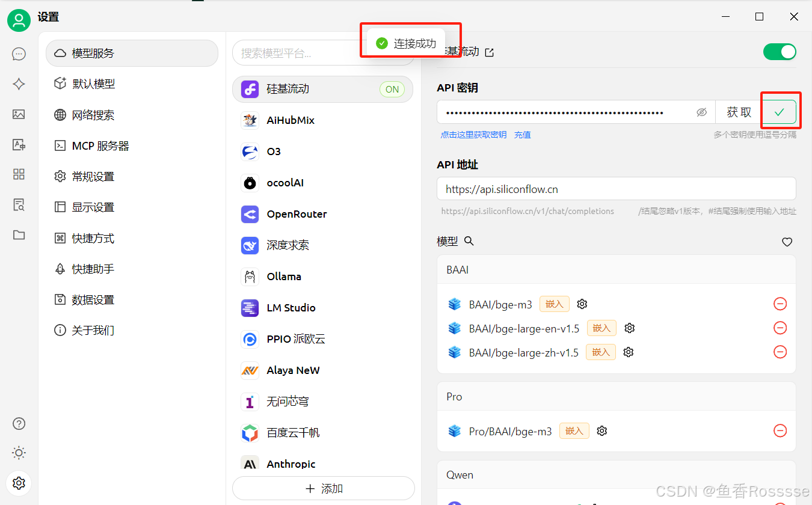Open 点击这里获取密钥 link
Image resolution: width=812 pixels, height=505 pixels.
click(473, 135)
